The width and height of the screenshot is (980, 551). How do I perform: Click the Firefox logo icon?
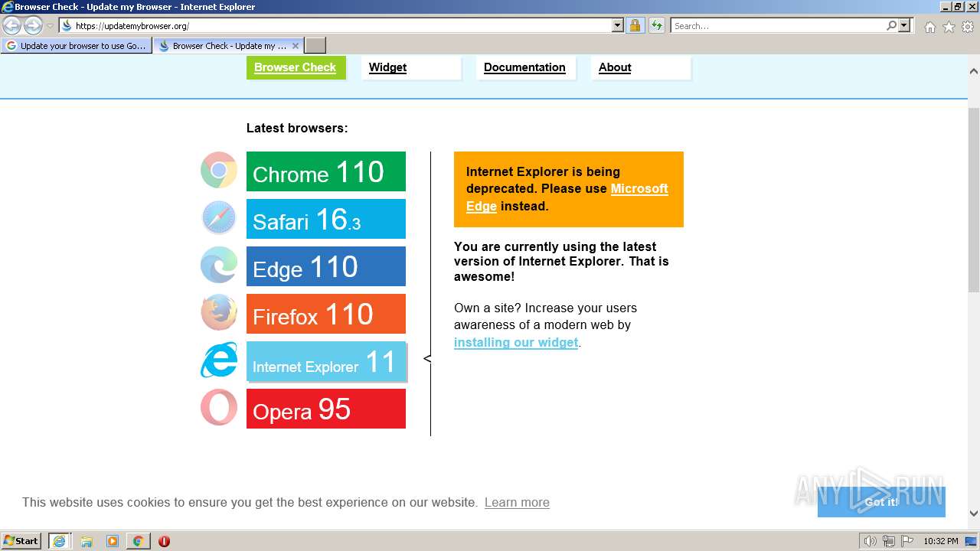tap(219, 313)
